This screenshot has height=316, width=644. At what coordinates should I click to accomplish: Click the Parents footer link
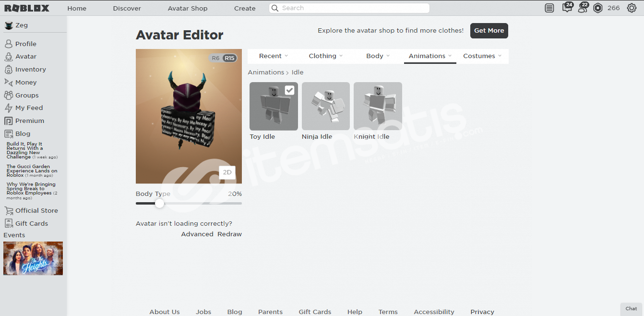click(270, 312)
